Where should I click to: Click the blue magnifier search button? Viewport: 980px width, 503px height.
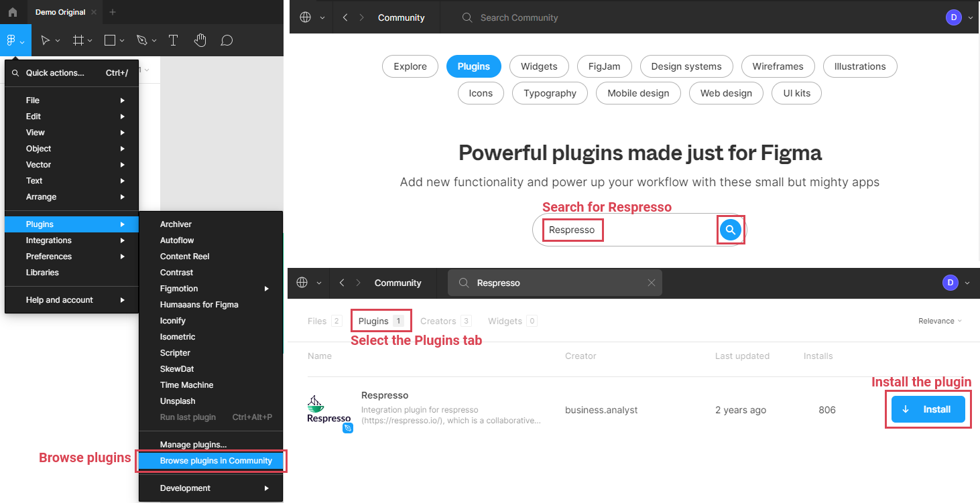731,230
